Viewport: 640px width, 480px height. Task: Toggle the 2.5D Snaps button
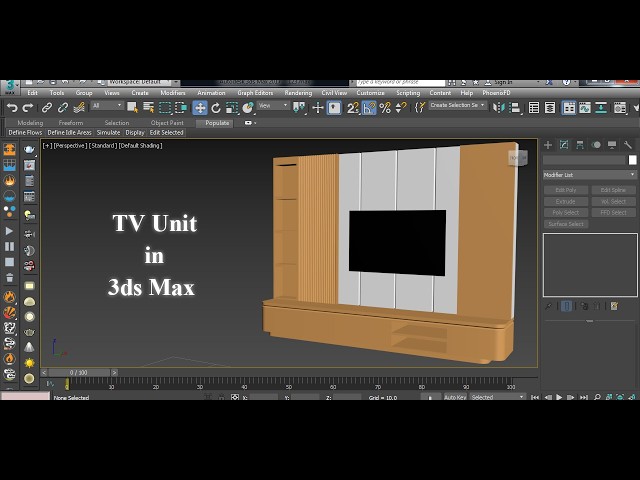pyautogui.click(x=353, y=108)
